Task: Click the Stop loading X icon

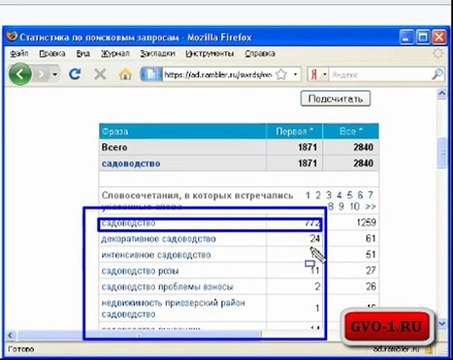Action: coord(100,74)
